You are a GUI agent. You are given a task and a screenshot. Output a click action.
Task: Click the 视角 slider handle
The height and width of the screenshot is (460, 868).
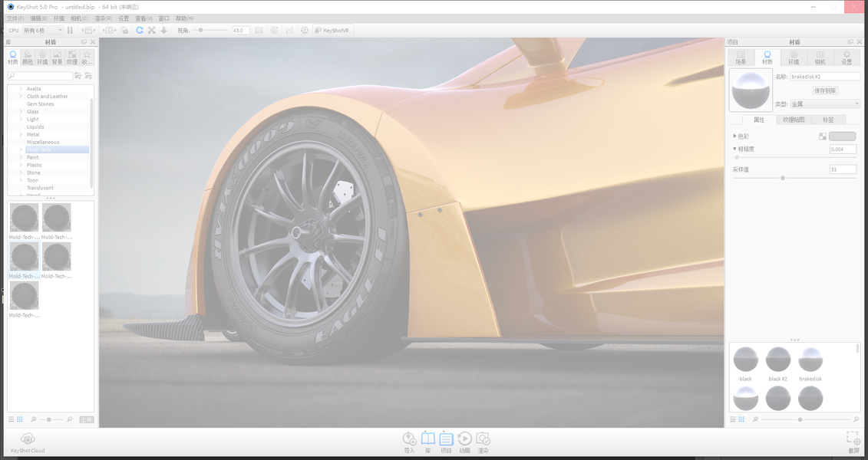click(201, 31)
